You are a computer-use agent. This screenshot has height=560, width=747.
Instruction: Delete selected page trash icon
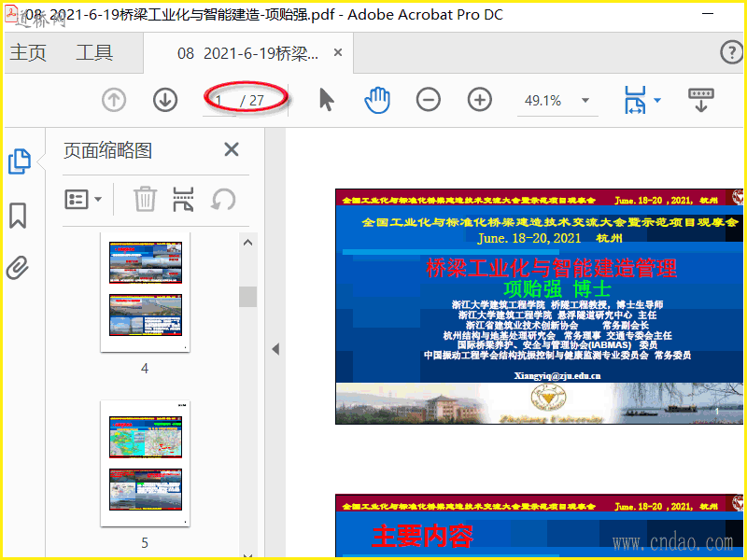[x=145, y=199]
